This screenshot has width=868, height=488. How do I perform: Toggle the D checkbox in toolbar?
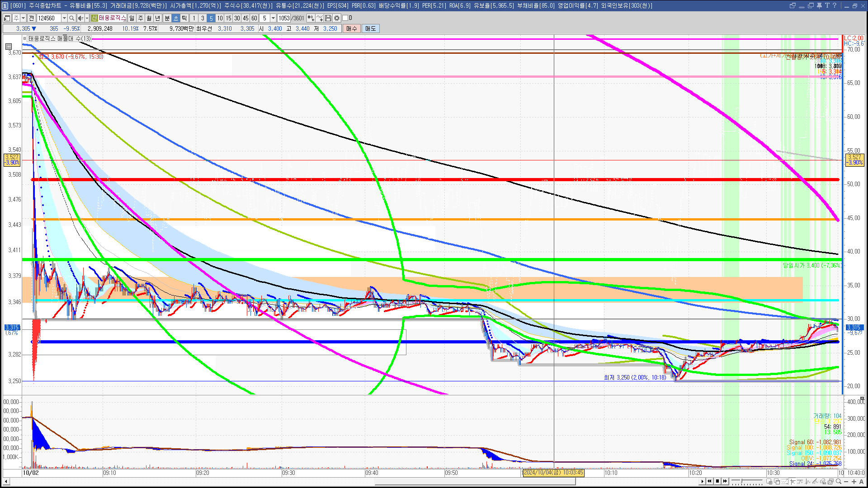tap(345, 18)
